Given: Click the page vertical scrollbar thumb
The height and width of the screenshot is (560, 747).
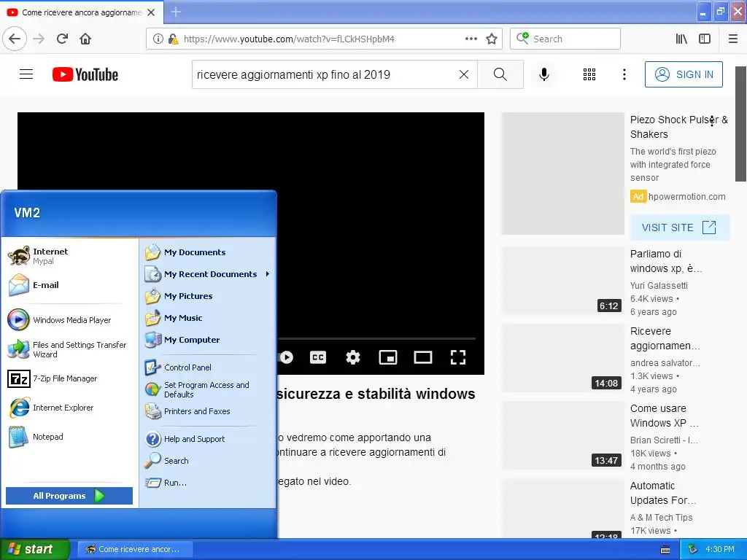Looking at the screenshot, I should tap(740, 124).
